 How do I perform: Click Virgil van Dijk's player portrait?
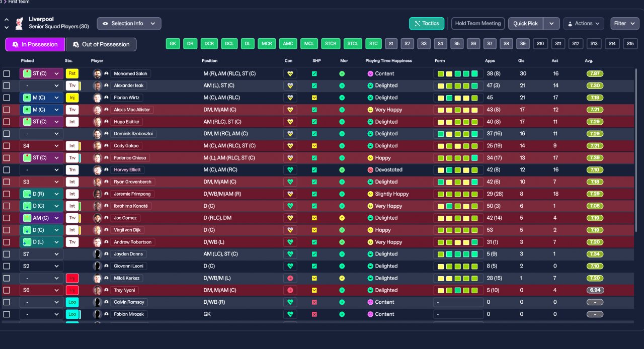pyautogui.click(x=97, y=230)
